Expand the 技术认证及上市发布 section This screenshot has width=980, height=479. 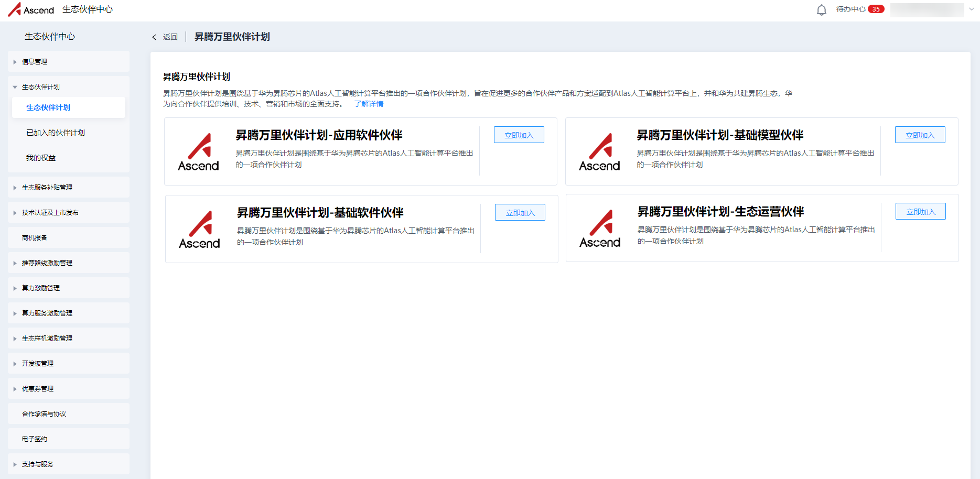pos(69,212)
